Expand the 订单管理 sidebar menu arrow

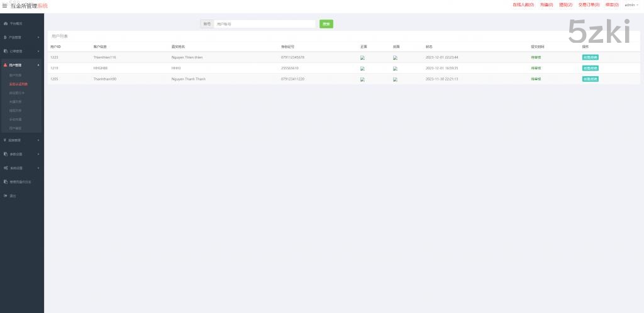click(38, 51)
